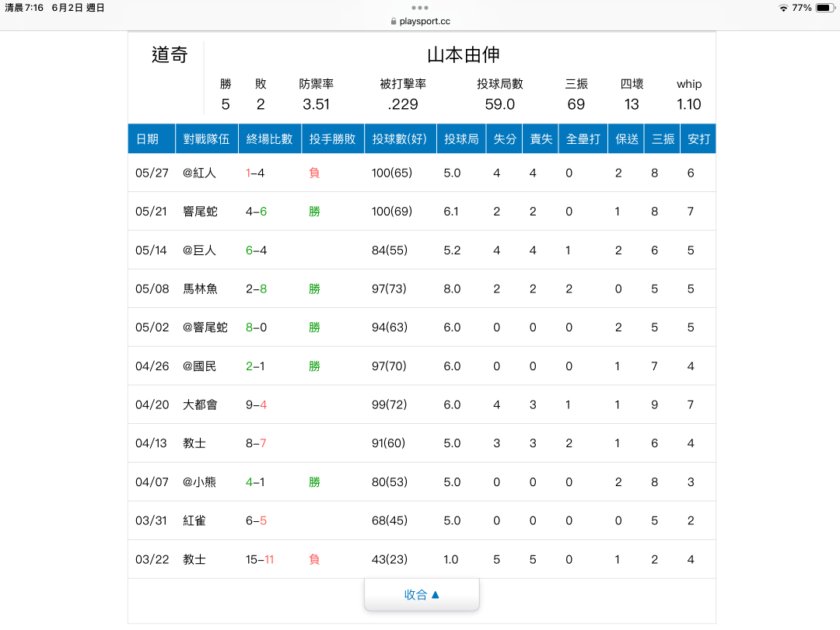Screen dimensions: 840x630
Task: Tap the playsport.cc address bar
Action: click(x=420, y=22)
